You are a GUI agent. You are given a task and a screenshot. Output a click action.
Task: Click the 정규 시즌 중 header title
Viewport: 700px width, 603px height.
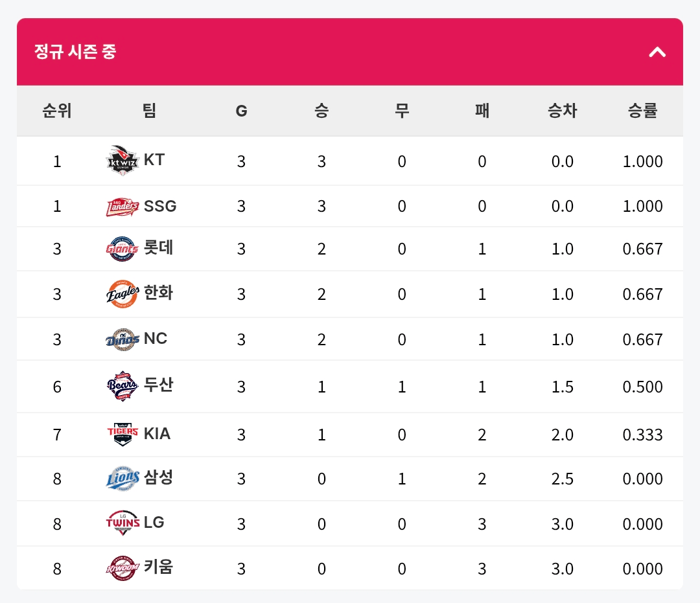[x=75, y=52]
